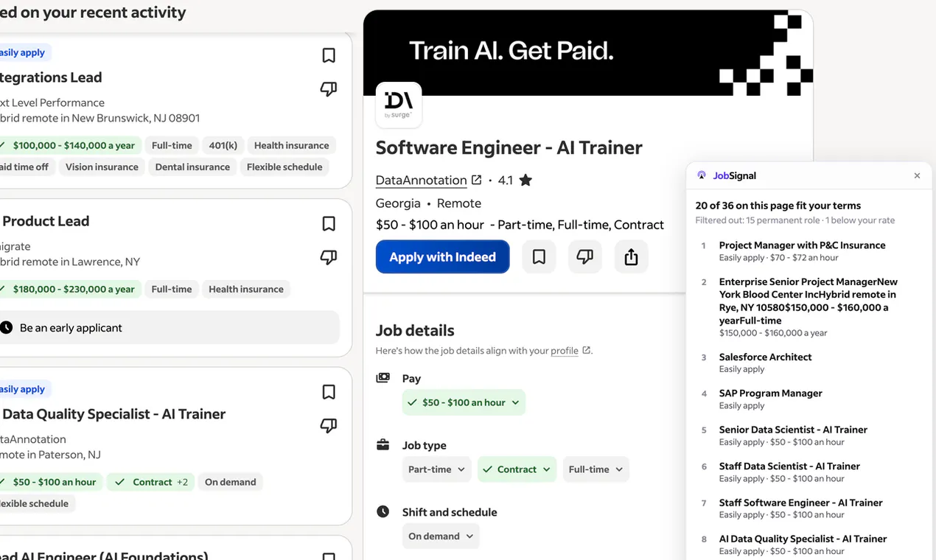Open the DataAnnotation company link

[x=421, y=180]
